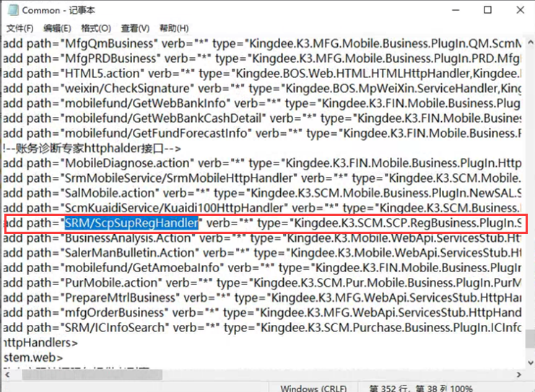Click the MobileDiagnose.action path text
This screenshot has width=535, height=392.
[127, 163]
